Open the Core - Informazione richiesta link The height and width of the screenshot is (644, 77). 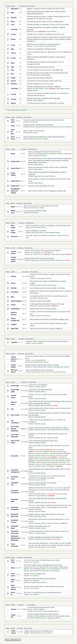pos(16,110)
